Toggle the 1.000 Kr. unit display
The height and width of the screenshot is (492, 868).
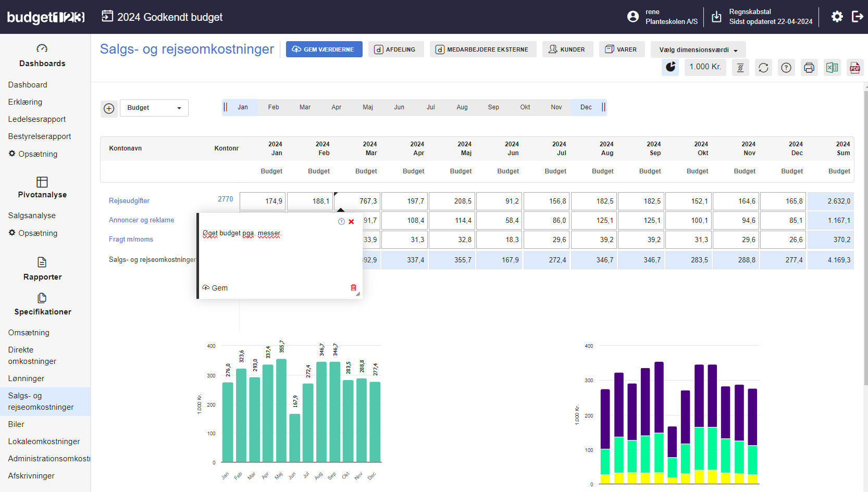(705, 67)
